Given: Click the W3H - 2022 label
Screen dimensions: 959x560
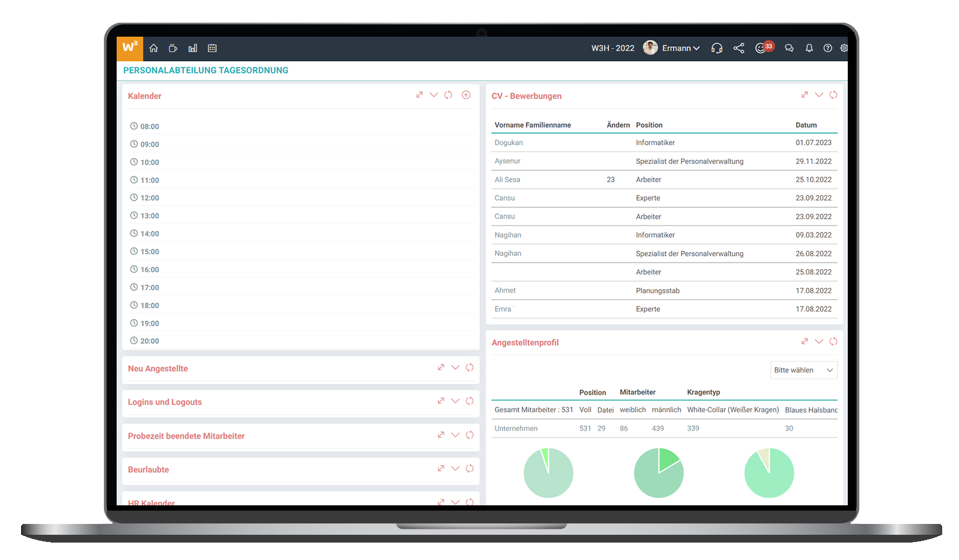Looking at the screenshot, I should (x=613, y=48).
